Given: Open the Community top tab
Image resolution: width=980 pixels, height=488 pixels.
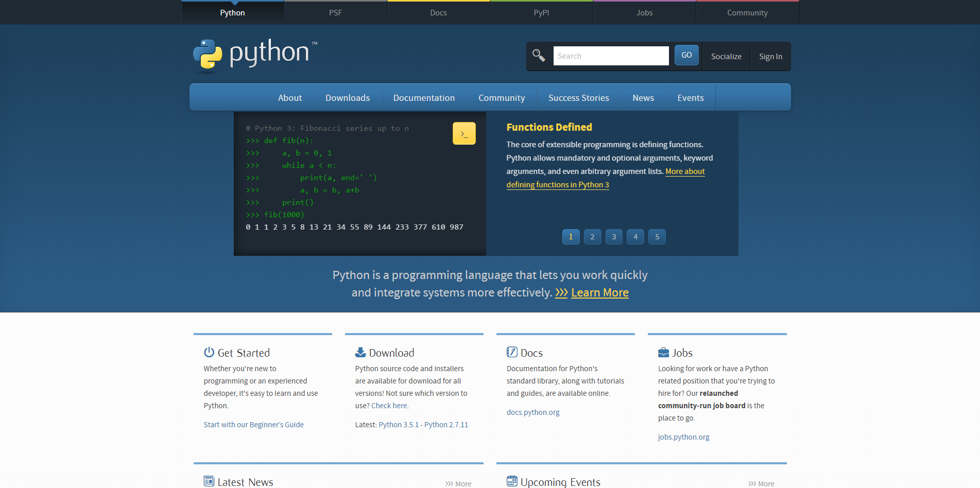Looking at the screenshot, I should click(747, 12).
